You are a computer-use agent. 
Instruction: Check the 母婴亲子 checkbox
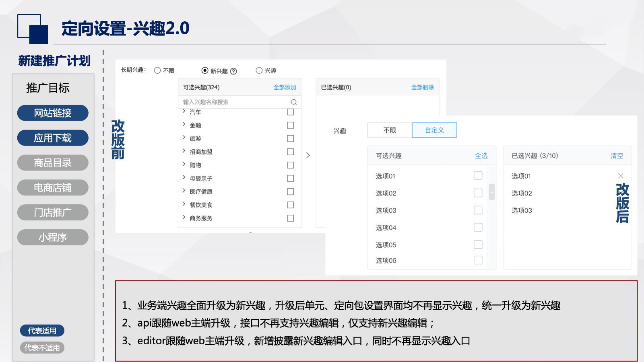(291, 178)
